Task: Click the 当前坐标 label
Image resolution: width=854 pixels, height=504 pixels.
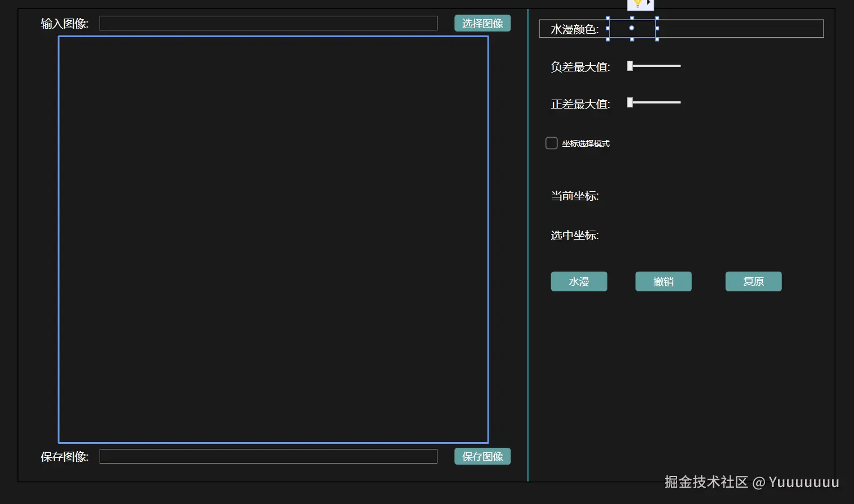Action: (575, 196)
